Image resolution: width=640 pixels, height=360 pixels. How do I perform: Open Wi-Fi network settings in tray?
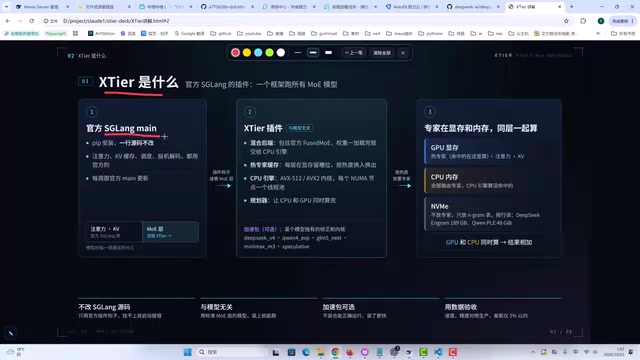[x=587, y=352]
